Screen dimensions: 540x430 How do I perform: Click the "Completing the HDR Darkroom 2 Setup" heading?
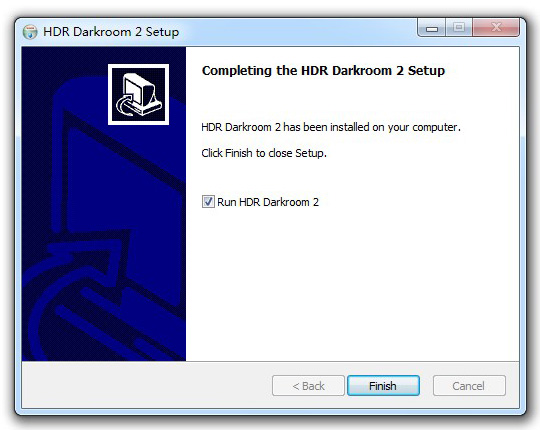(323, 71)
